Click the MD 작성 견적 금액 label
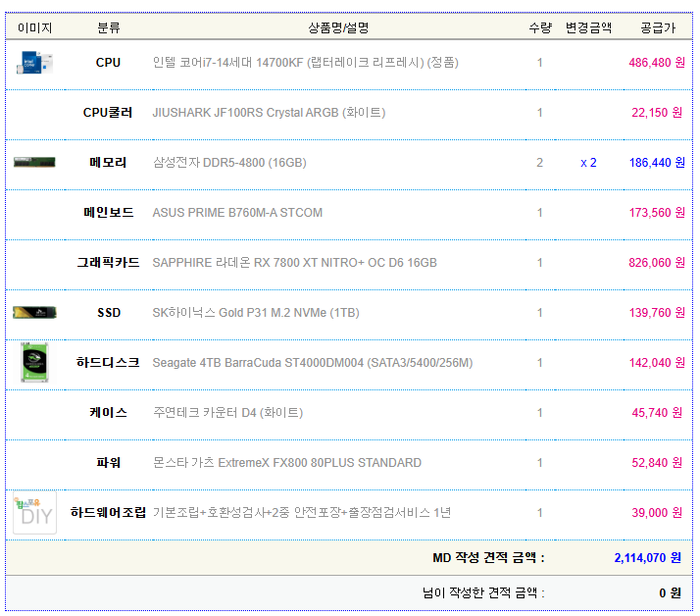 pyautogui.click(x=488, y=558)
